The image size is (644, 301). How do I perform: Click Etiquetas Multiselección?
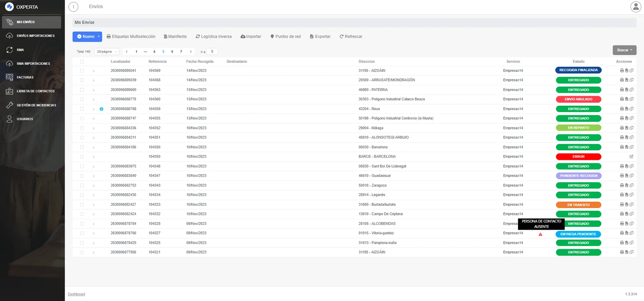(x=131, y=37)
